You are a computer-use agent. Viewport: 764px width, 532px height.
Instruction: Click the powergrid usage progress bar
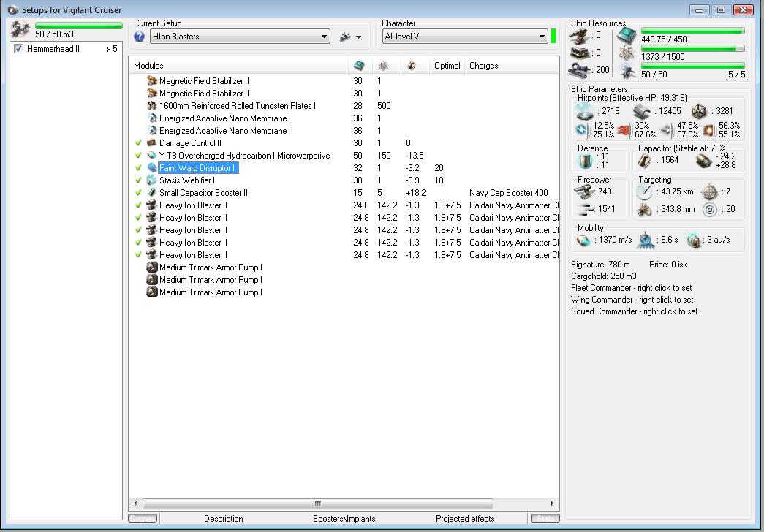coord(692,49)
